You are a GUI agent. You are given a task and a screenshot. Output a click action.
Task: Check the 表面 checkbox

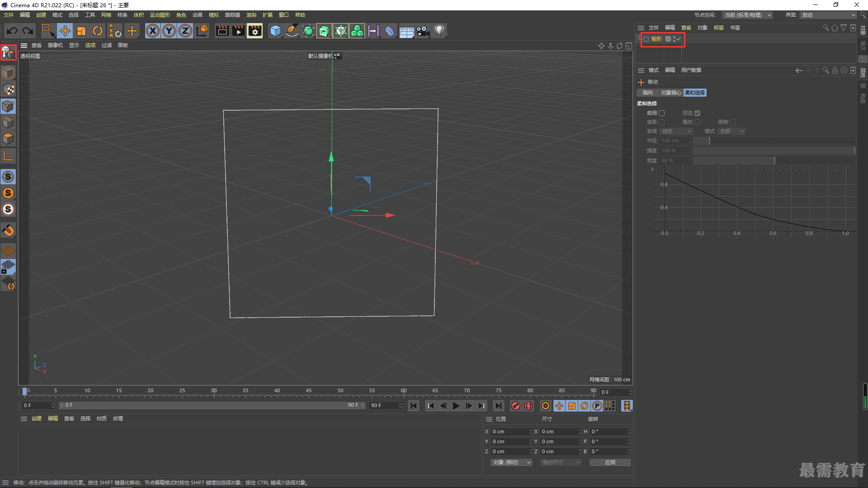coord(662,122)
